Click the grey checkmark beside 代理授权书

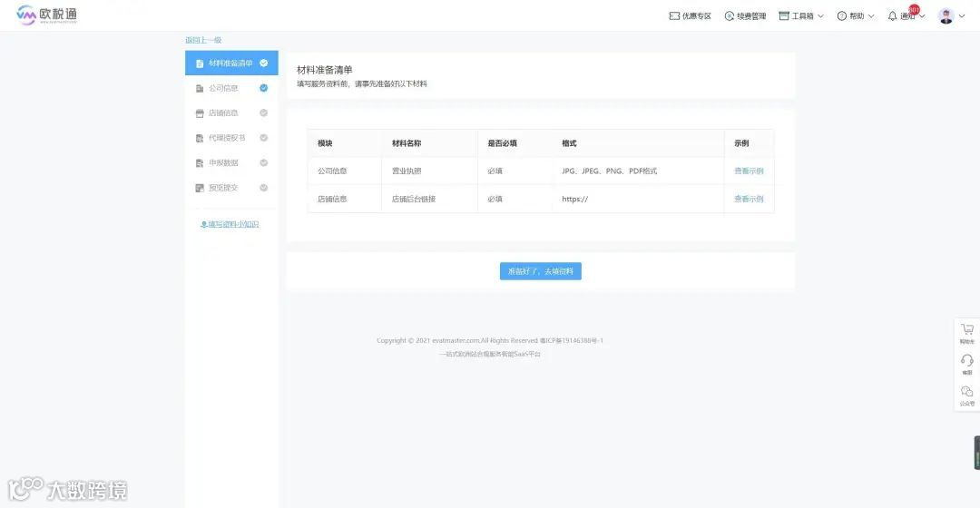click(x=264, y=138)
